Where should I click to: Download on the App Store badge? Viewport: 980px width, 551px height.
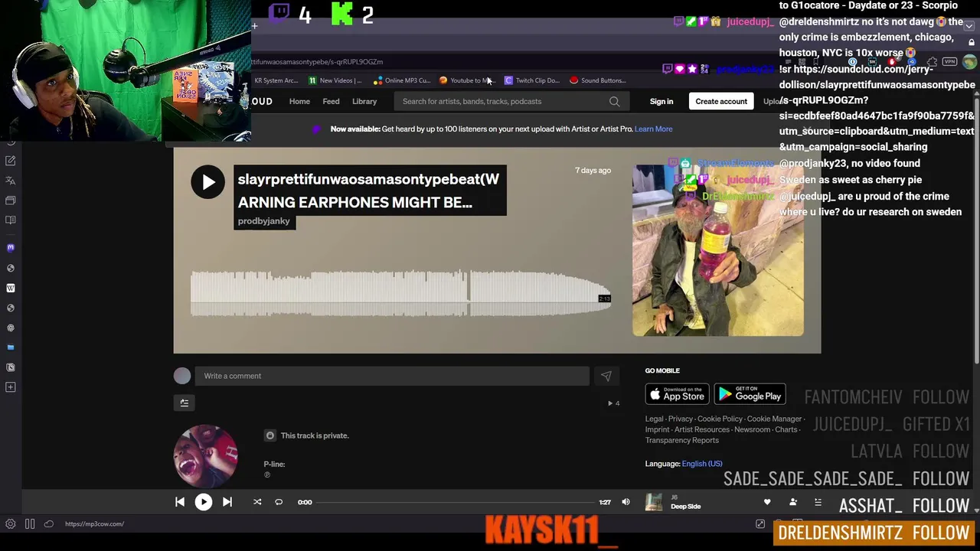click(x=677, y=395)
